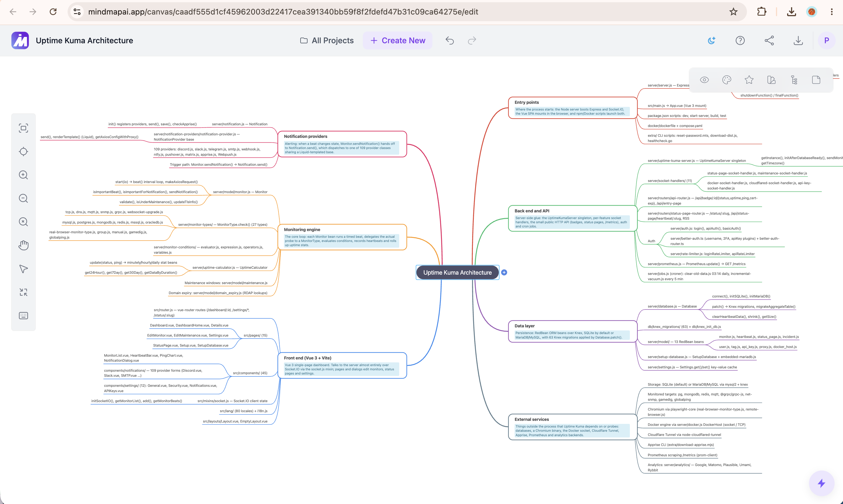Select the Entry points node
The height and width of the screenshot is (504, 843).
click(x=572, y=108)
